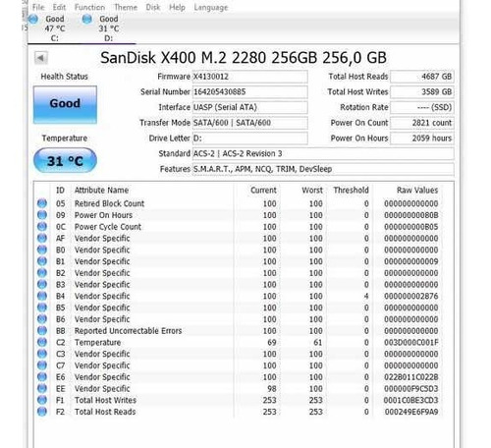Click the C: drive blue status orb
The height and width of the screenshot is (448, 491).
coord(33,19)
